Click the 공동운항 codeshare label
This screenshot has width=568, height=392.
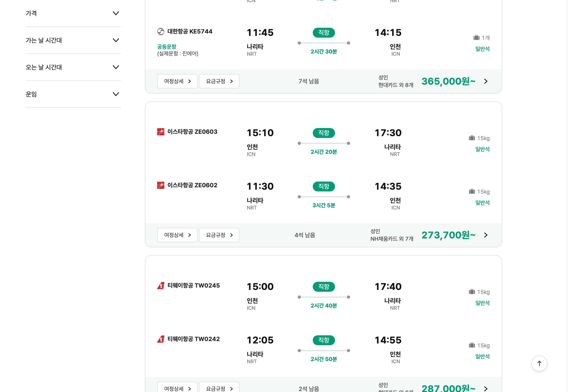click(x=167, y=46)
